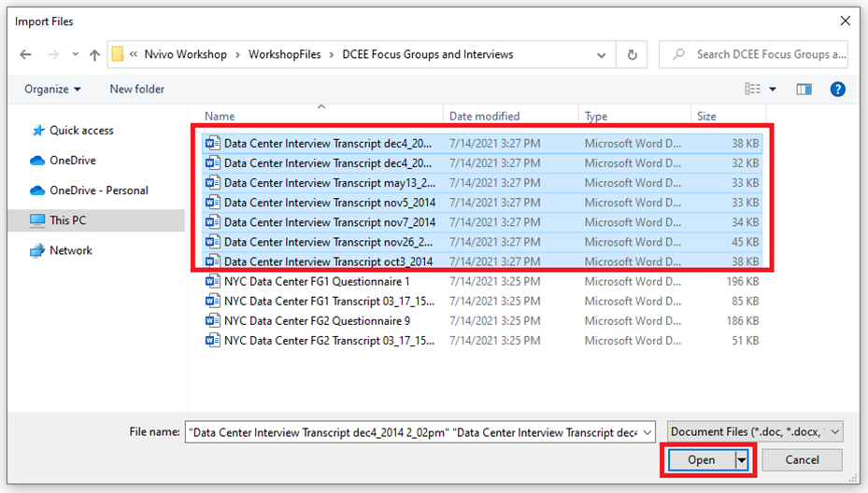The image size is (868, 493).
Task: Click Word icon of FG2 Questionnaire 9
Action: (x=213, y=320)
